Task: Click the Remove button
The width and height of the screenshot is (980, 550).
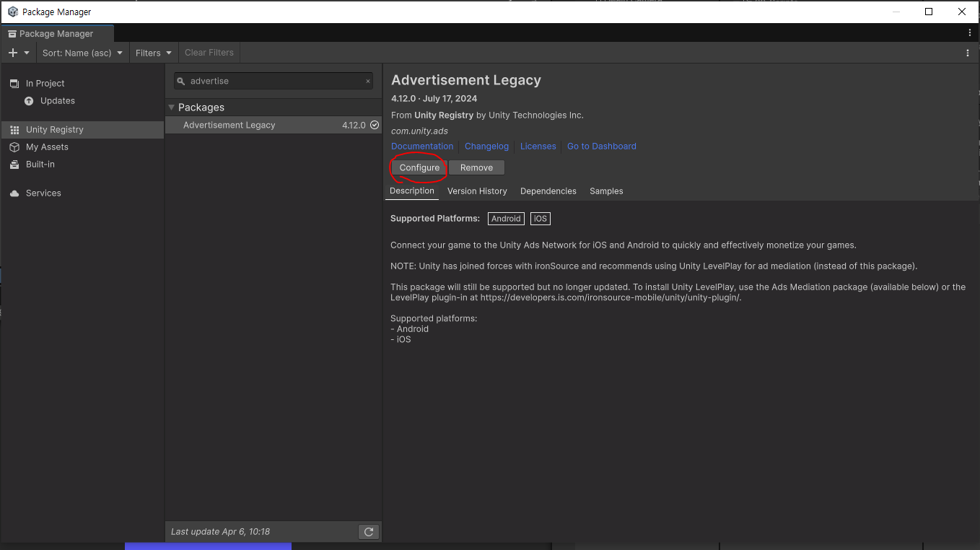Action: 476,167
